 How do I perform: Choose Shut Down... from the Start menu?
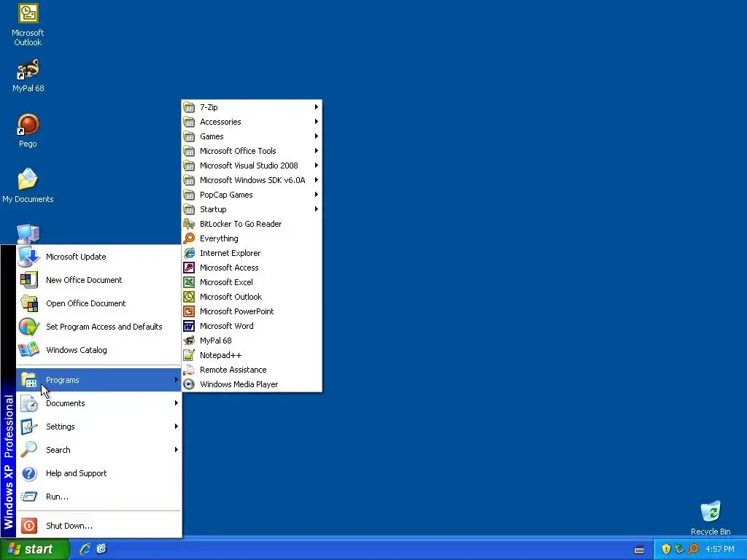point(98,526)
